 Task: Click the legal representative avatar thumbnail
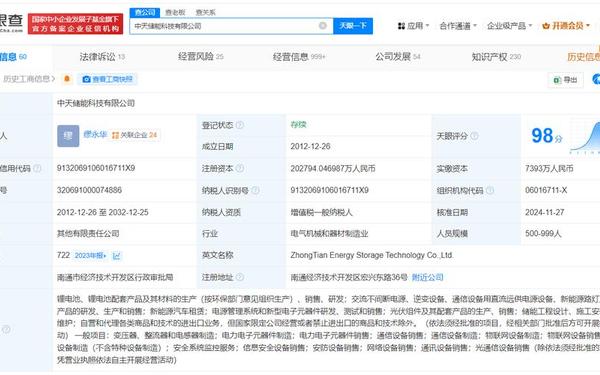click(x=68, y=136)
